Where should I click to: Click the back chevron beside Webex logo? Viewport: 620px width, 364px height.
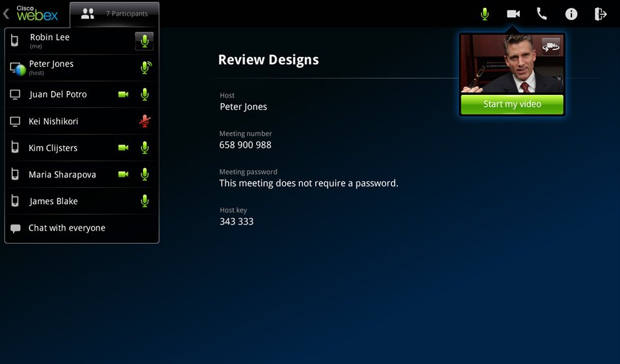tap(7, 14)
